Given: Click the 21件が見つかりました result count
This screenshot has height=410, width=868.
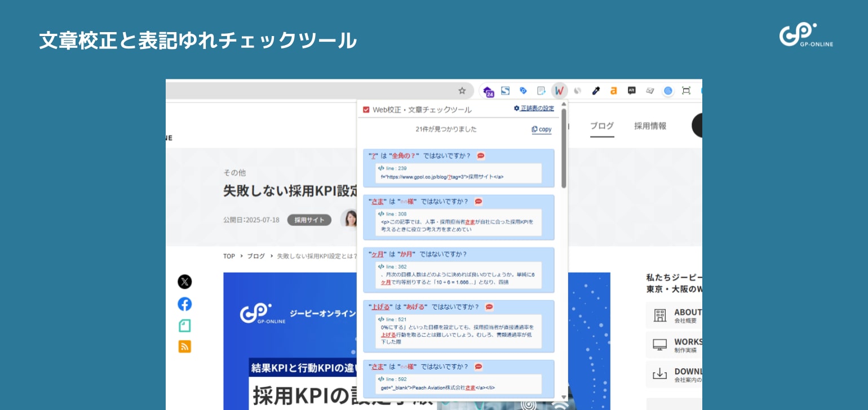Looking at the screenshot, I should pos(446,129).
